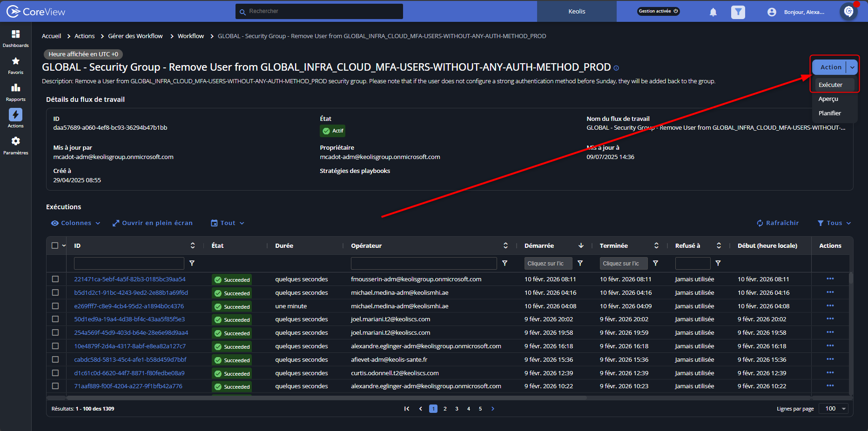Open row actions for first execution

pos(830,279)
